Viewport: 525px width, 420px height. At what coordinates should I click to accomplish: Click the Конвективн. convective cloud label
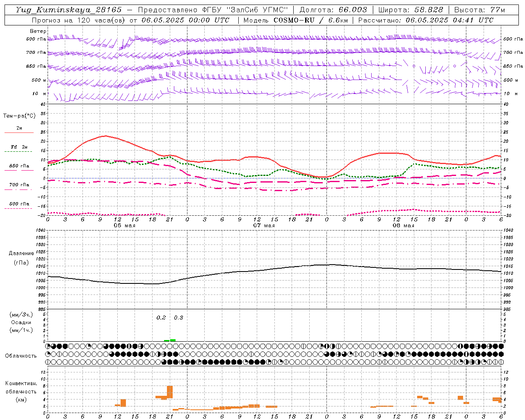(21, 383)
